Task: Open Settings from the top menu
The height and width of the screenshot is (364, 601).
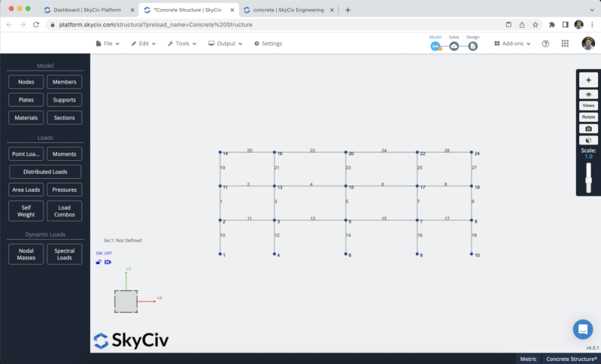Action: [269, 44]
